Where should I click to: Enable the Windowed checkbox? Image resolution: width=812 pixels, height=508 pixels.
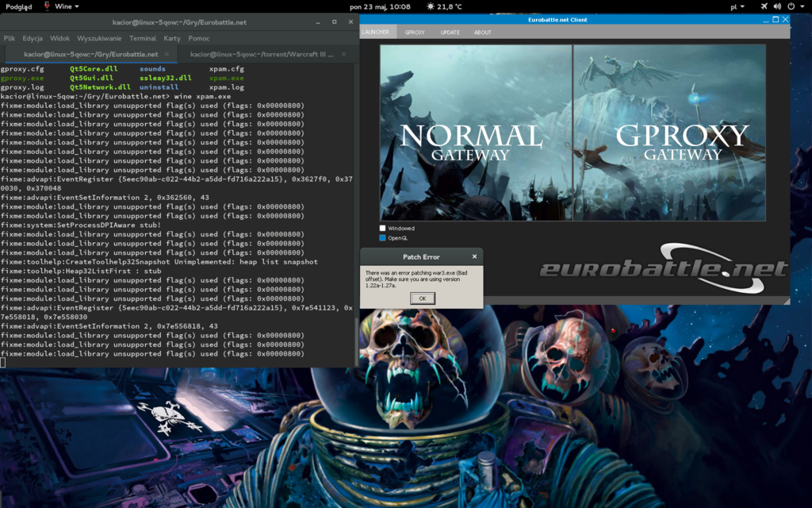[x=382, y=228]
